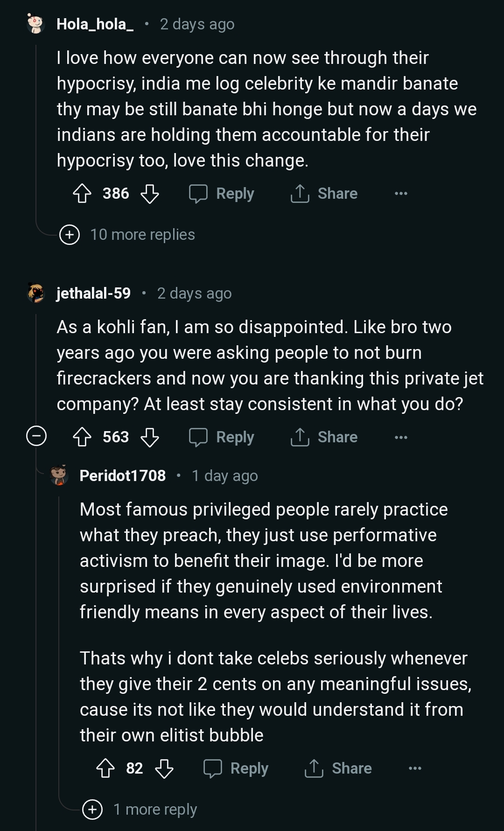
Task: Downvote jethalal-59's comment
Action: [150, 437]
